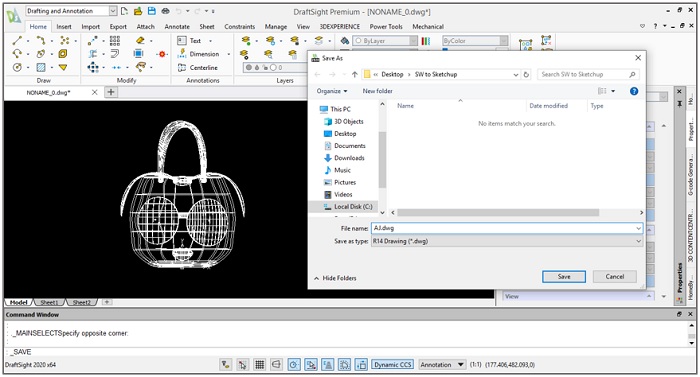Select the Hatch fill tool
Viewport: 700px width, 377px height.
41,67
